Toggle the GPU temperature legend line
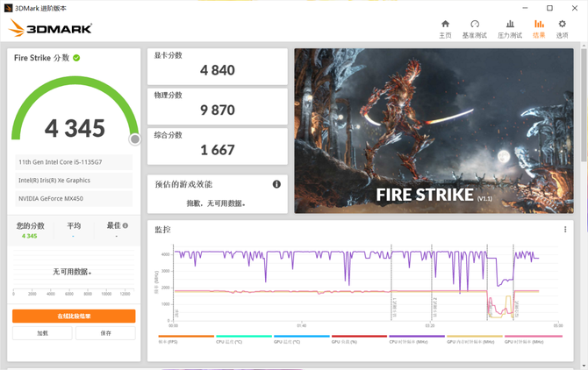This screenshot has height=370, width=588. (x=302, y=337)
